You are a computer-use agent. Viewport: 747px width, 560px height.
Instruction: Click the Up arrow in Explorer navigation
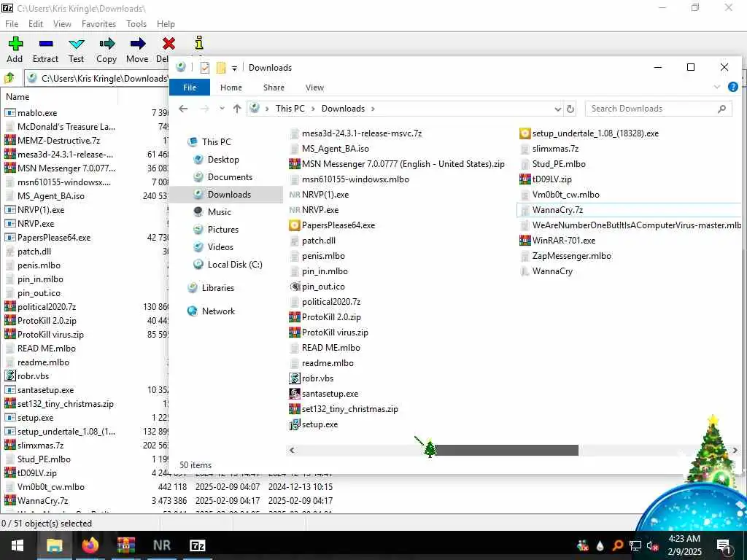pyautogui.click(x=237, y=109)
